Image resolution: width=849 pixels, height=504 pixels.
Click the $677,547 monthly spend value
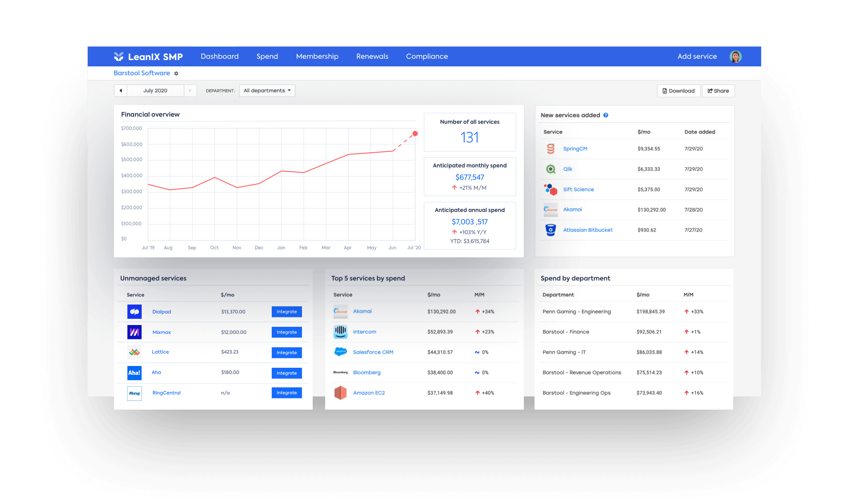469,177
